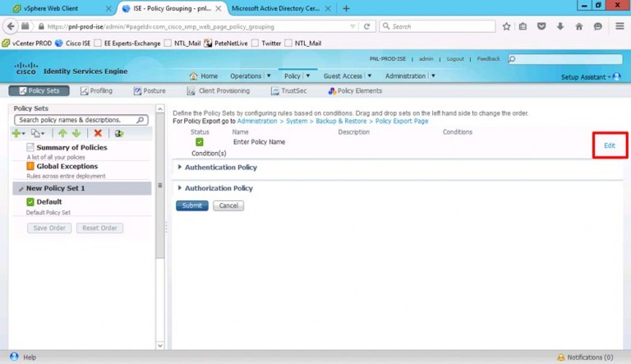The width and height of the screenshot is (631, 364).
Task: Open the vCenter PROD bookmark
Action: coord(27,44)
